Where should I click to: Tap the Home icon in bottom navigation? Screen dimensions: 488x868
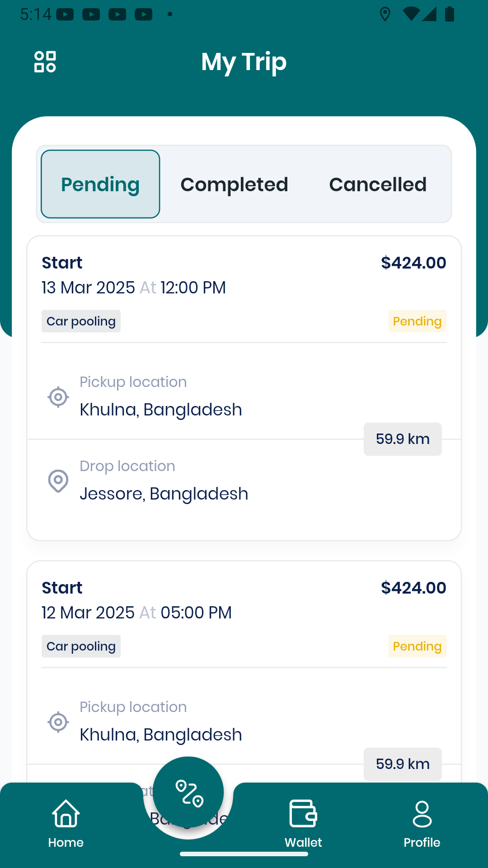pos(66,813)
